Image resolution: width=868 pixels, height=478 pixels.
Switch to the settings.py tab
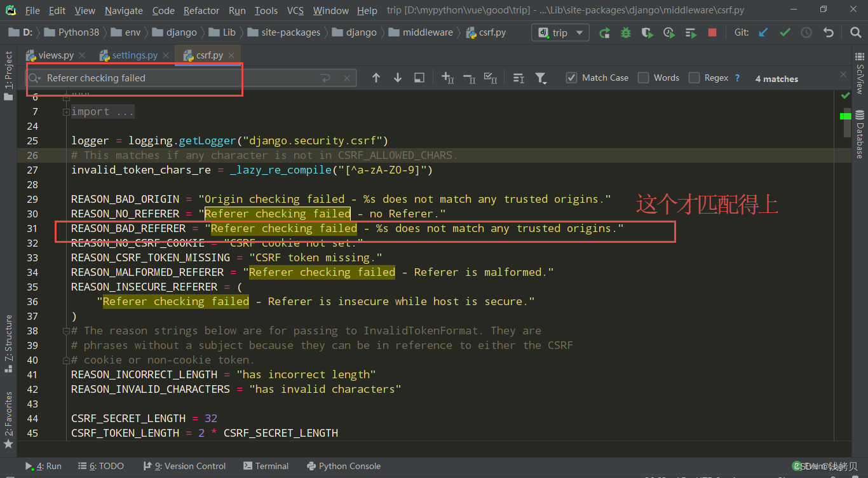[134, 55]
